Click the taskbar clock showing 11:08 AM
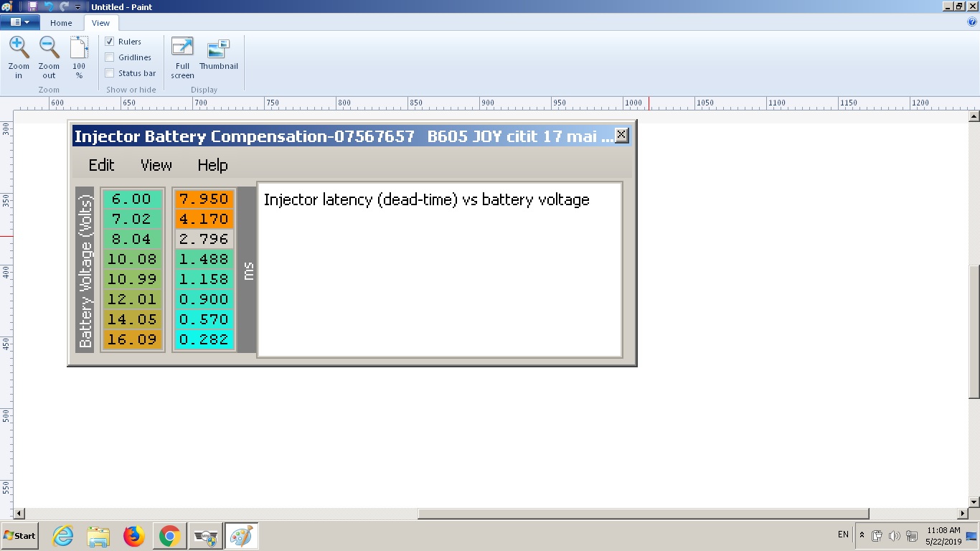This screenshot has height=551, width=980. click(943, 536)
